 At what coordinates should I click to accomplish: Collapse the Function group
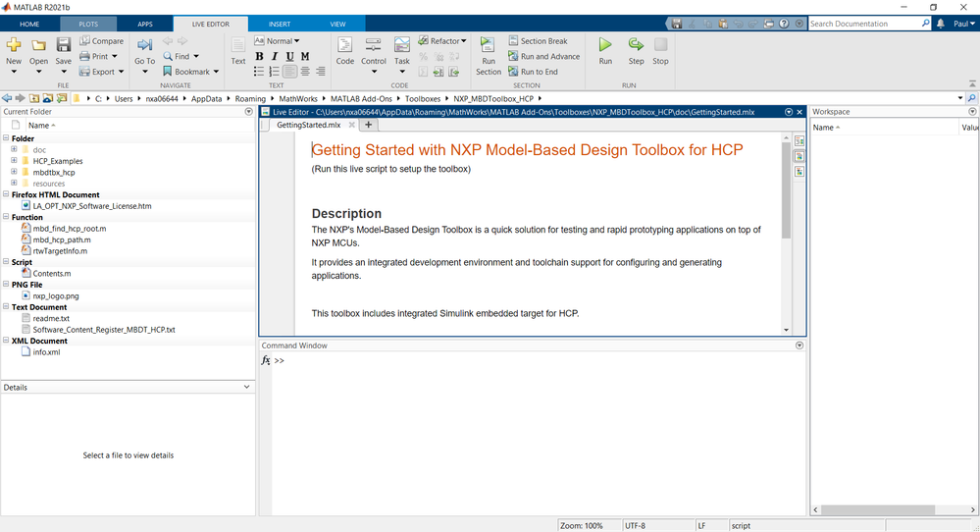click(6, 217)
